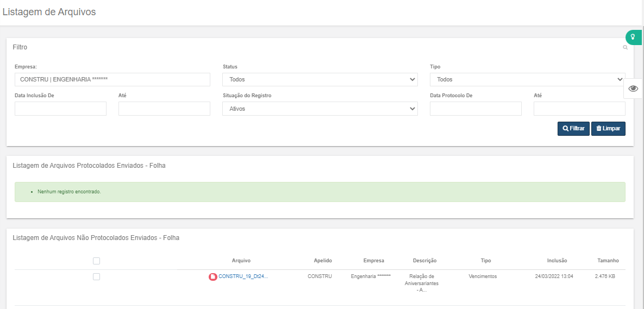The image size is (644, 309).
Task: Expand the Situação do Registro dropdown
Action: coord(320,109)
